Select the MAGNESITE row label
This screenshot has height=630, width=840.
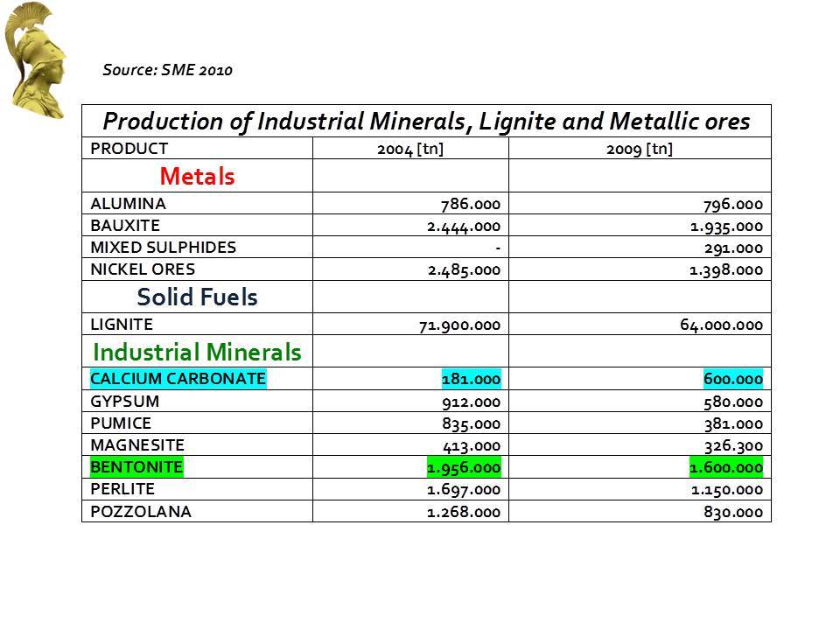(x=137, y=445)
